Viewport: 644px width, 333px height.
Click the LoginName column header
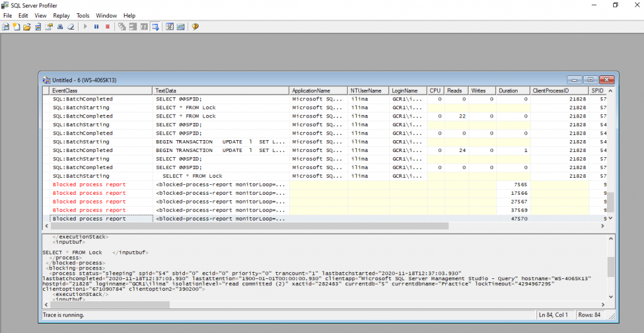408,90
